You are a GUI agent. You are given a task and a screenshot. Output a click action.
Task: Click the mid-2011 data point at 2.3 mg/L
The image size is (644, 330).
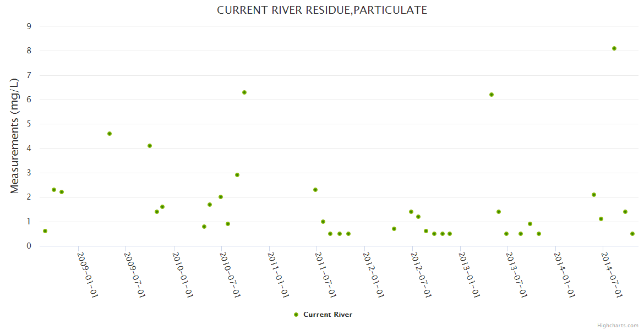[x=315, y=190]
